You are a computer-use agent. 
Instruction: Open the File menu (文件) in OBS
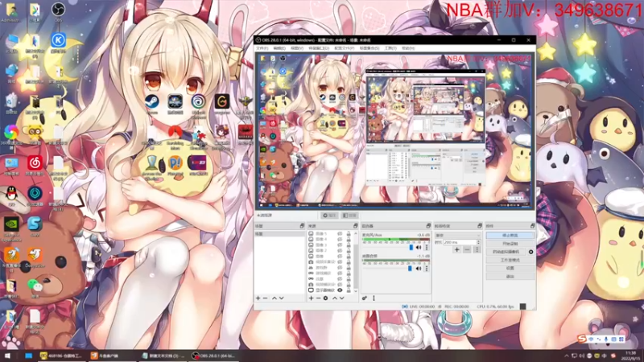[x=262, y=48]
